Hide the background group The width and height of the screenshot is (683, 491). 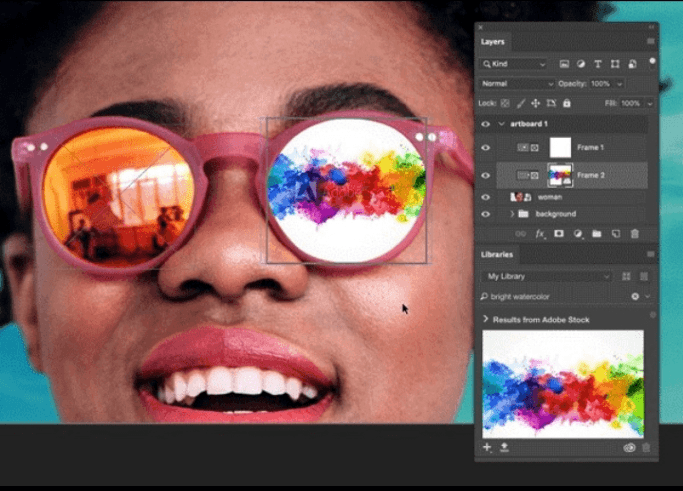click(x=486, y=214)
